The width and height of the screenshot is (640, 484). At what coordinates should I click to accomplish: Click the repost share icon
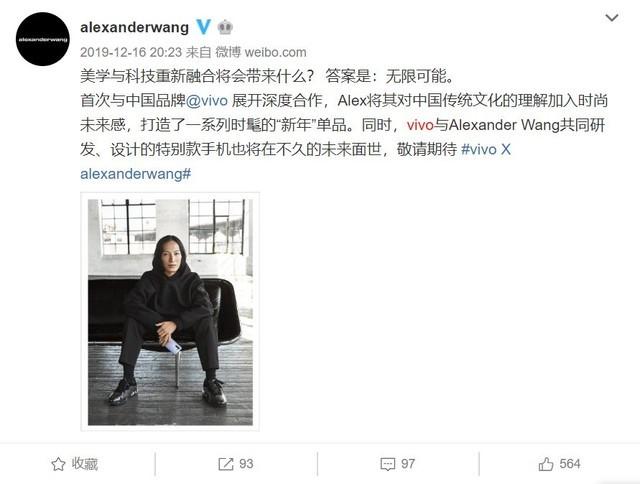(x=226, y=464)
